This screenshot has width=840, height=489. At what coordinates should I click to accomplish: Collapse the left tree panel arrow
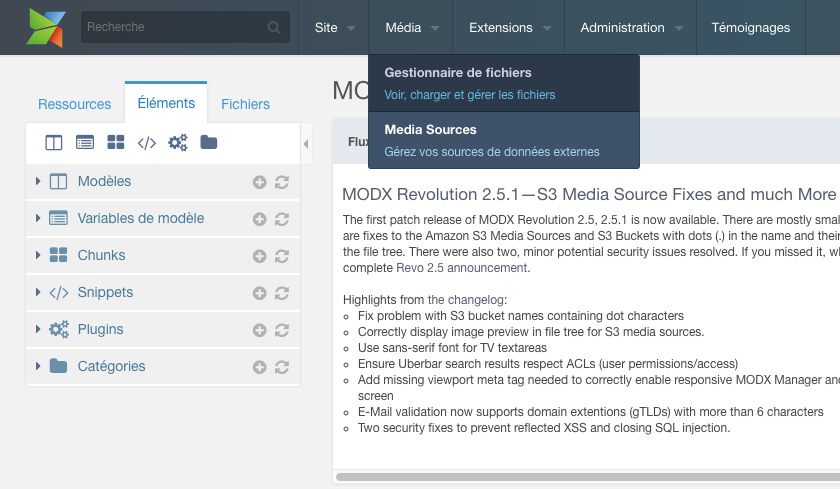[x=306, y=144]
